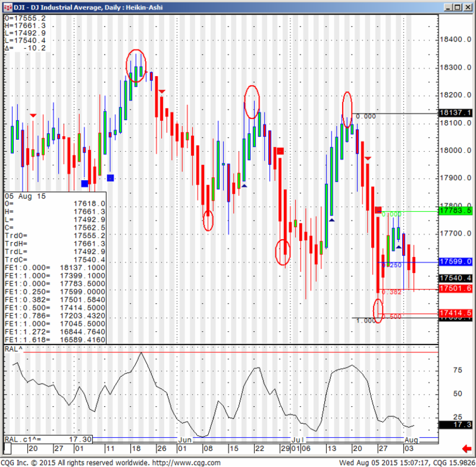Click the 'FE1:1.272= 16844.7640' row
476x467 pixels.
(x=55, y=332)
